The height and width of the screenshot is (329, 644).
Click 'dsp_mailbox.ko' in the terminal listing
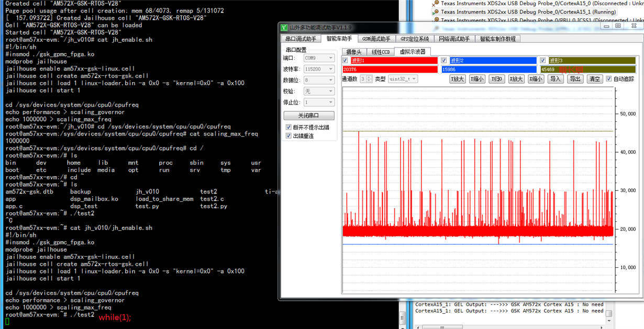click(94, 199)
